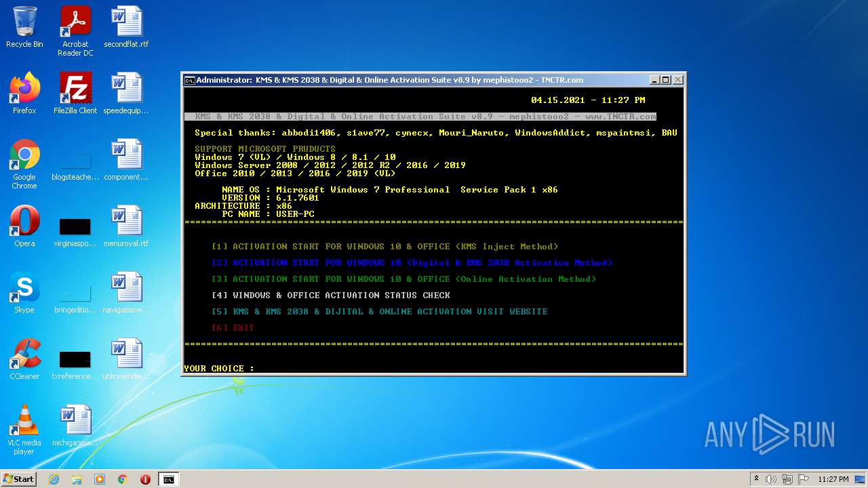The image size is (868, 488).
Task: Click the taskbar clock showing 11:27 PM
Action: (x=833, y=479)
